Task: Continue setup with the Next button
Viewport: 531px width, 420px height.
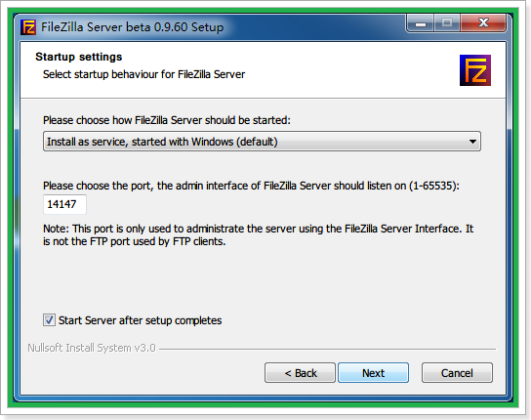Action: click(373, 372)
